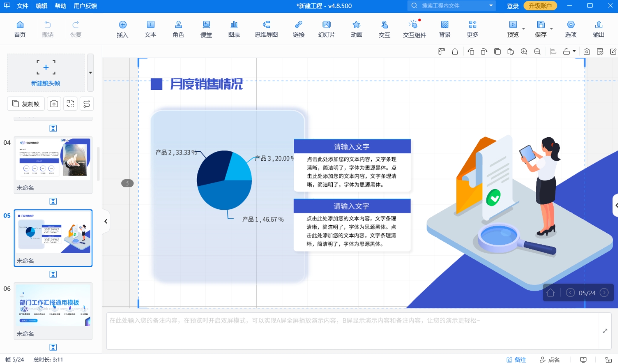Click the ruler icon in canvas toolbar
Viewport: 618px width, 364px height.
441,52
